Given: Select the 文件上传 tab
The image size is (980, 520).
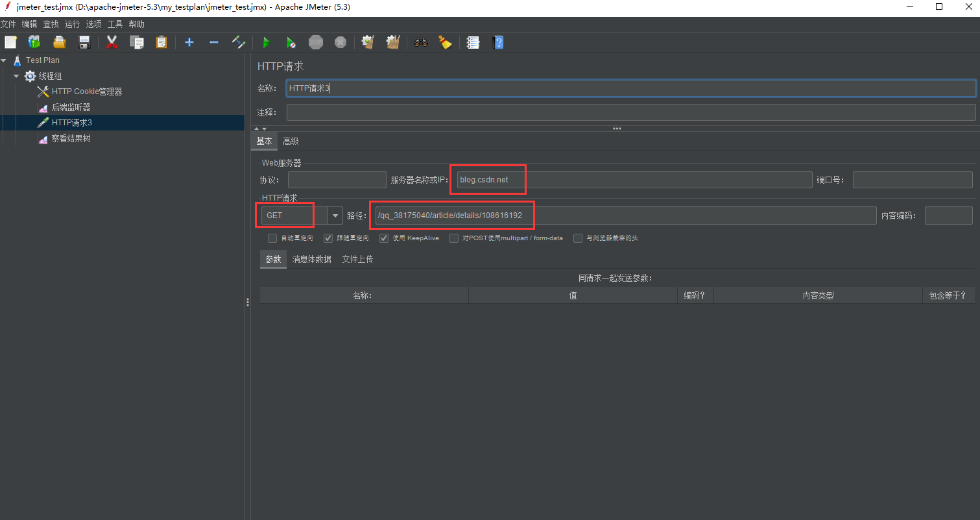Looking at the screenshot, I should pyautogui.click(x=357, y=259).
